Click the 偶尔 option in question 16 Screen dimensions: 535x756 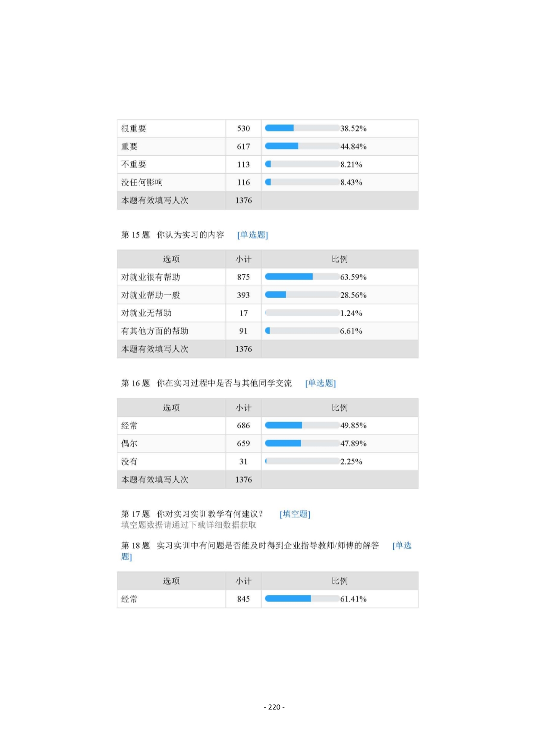coord(129,444)
